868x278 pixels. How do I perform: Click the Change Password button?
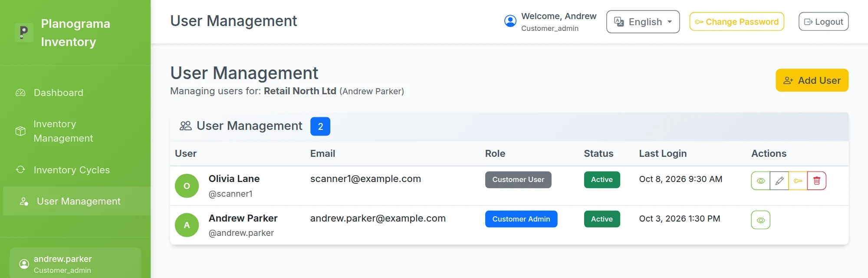(736, 22)
